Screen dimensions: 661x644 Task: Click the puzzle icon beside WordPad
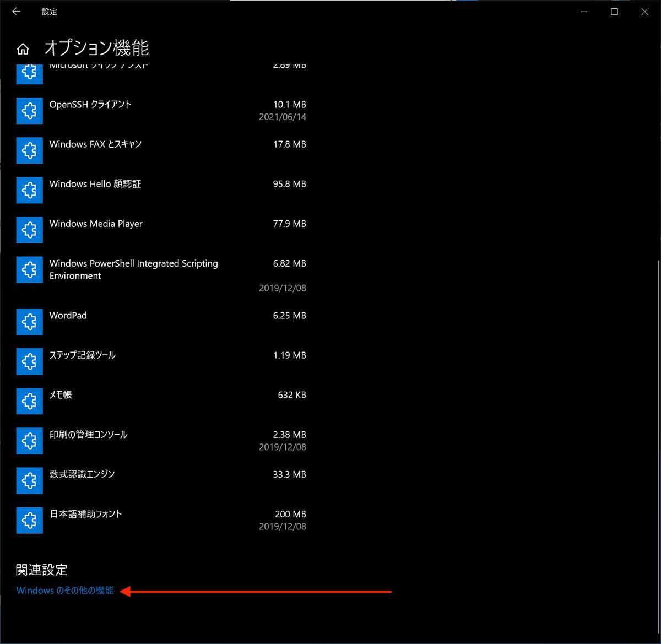(30, 322)
